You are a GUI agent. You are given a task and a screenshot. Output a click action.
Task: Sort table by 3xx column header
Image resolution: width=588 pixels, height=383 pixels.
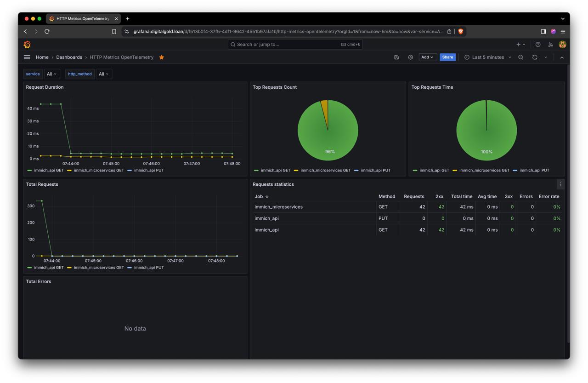coord(509,196)
